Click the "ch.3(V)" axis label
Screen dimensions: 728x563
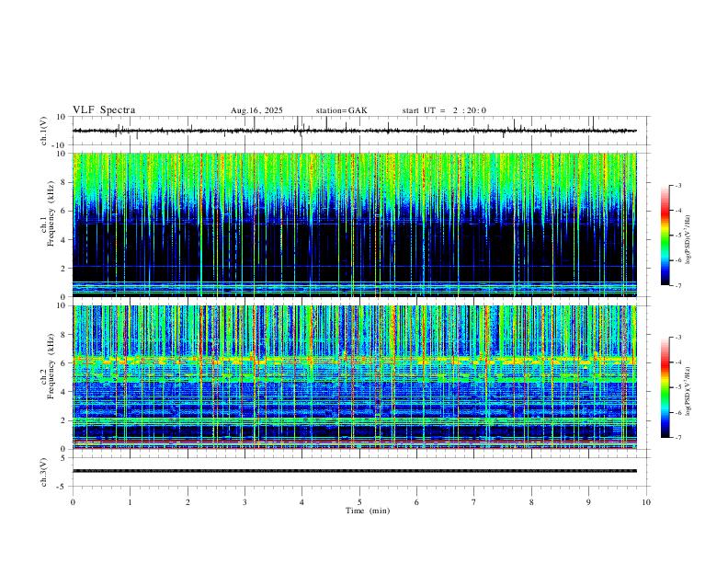(44, 472)
